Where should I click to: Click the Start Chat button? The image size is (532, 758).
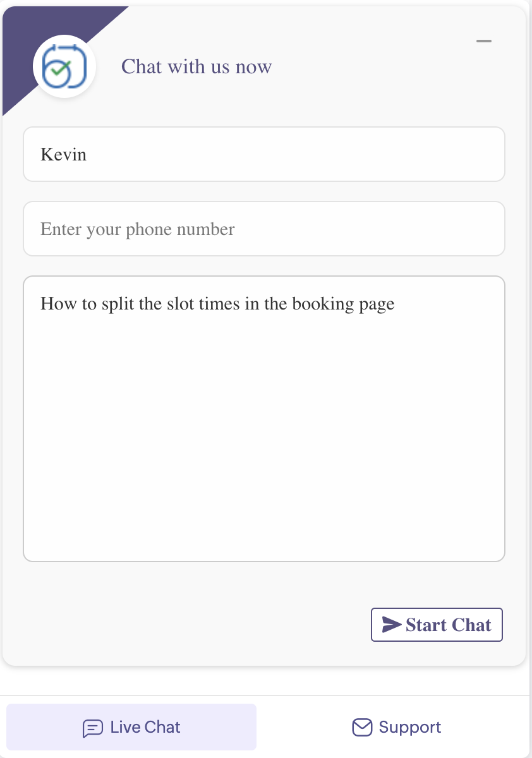pyautogui.click(x=437, y=625)
